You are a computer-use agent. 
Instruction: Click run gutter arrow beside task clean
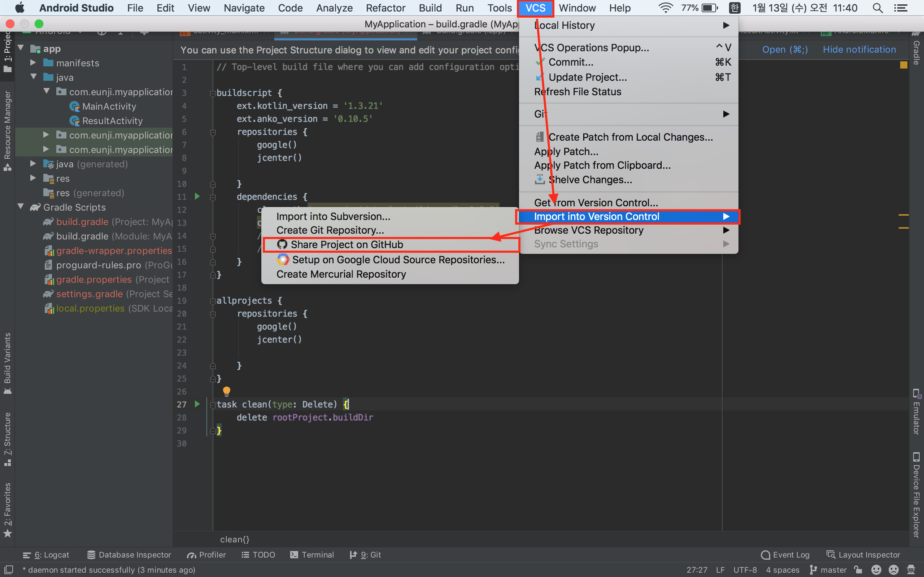197,404
